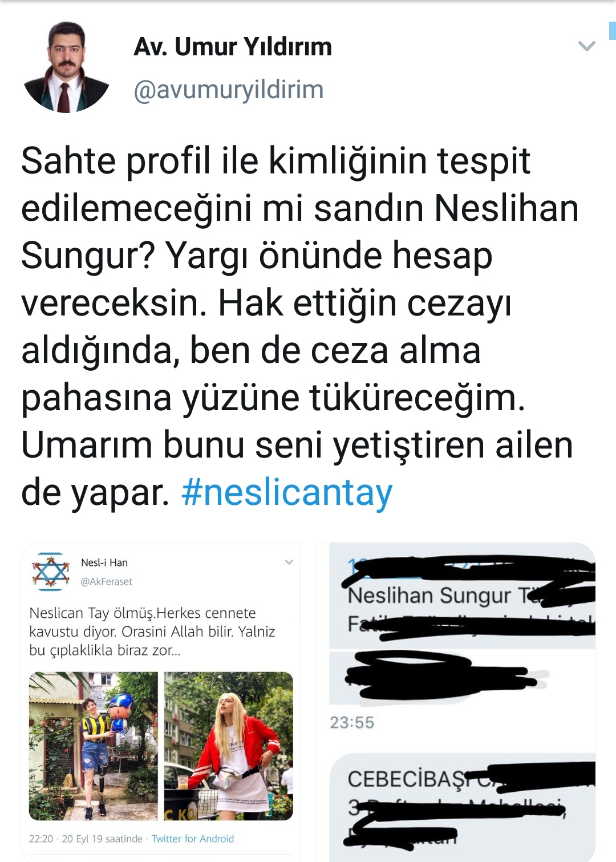The width and height of the screenshot is (616, 862).
Task: Tap the @avumuryildirim handle
Action: pos(229,90)
